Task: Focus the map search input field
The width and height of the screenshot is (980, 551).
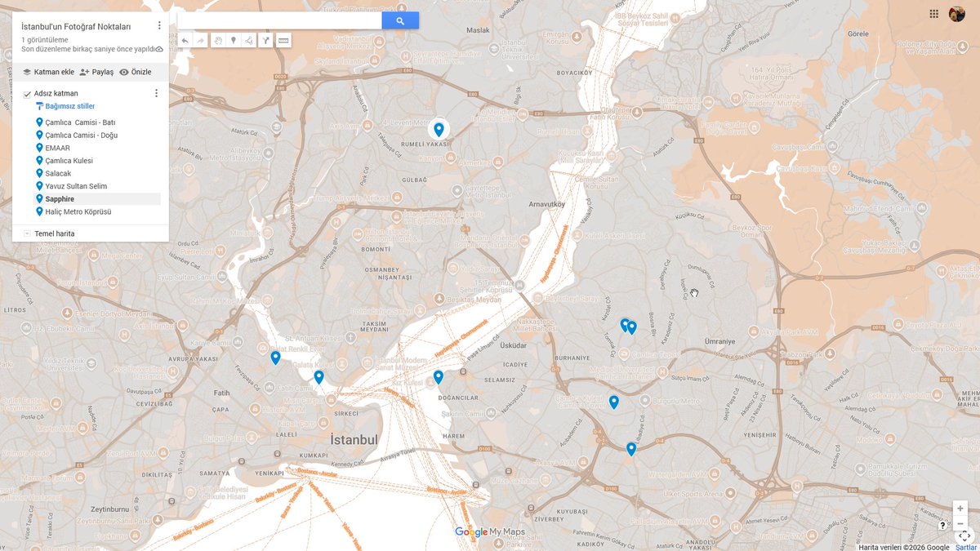Action: (x=279, y=20)
